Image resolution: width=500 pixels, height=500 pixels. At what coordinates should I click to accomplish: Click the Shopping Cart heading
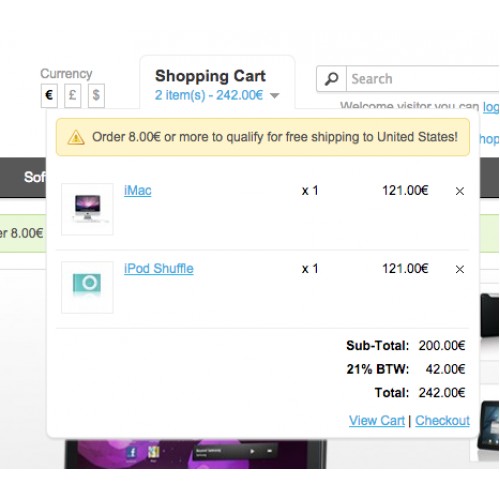210,76
